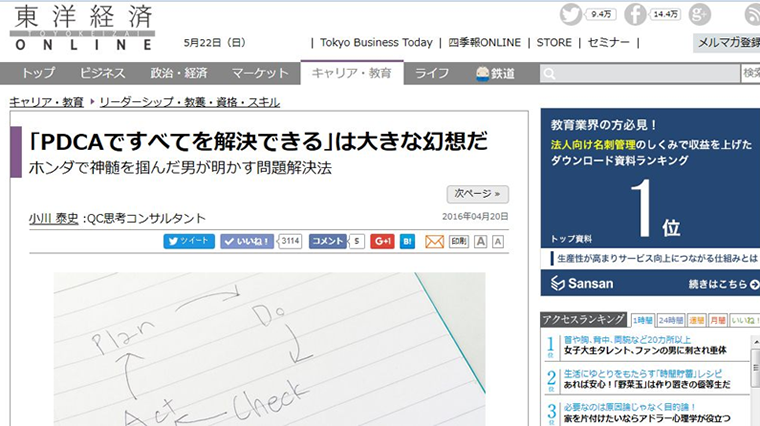Select the 週間 ranking tab
This screenshot has height=426, width=760.
click(697, 320)
